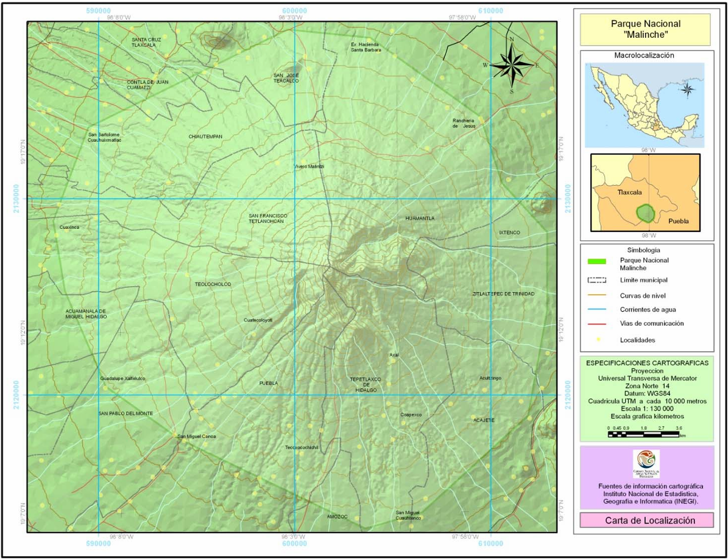
Task: Click the San Miguel Canoa locality label
Action: point(196,436)
